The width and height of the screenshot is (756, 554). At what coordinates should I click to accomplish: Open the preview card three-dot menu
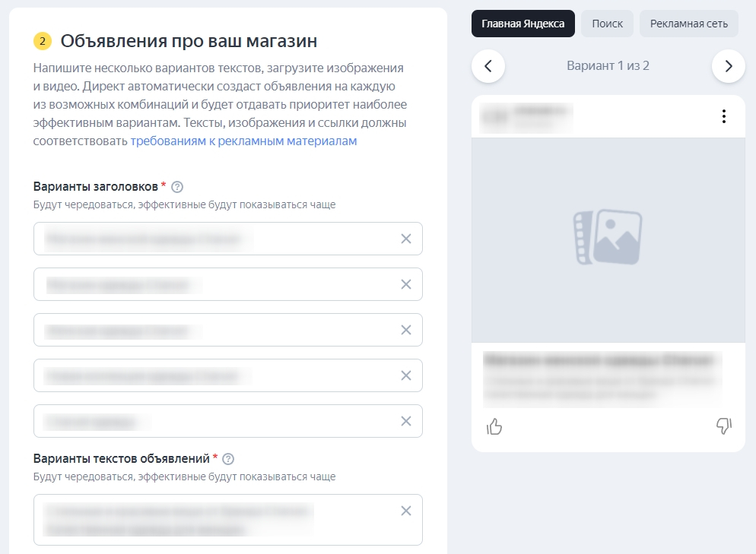(724, 116)
